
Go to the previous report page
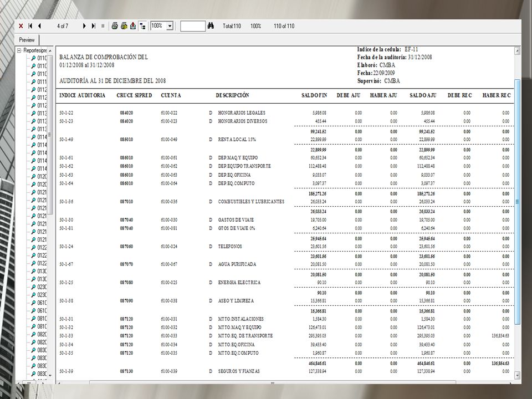(39, 26)
